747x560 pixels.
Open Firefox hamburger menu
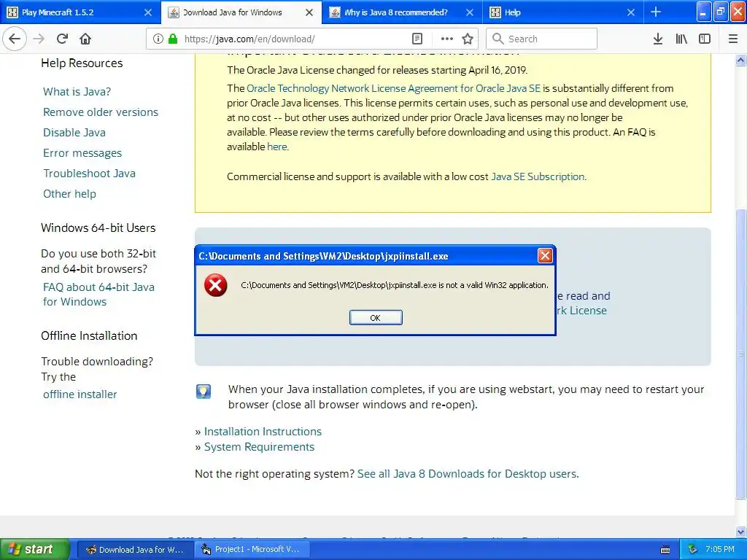[733, 39]
